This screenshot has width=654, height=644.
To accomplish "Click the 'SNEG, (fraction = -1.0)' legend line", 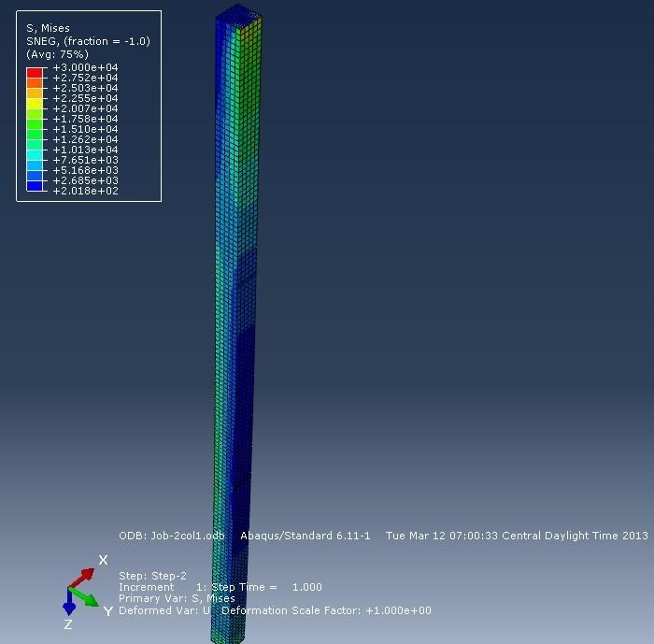I will [88, 41].
